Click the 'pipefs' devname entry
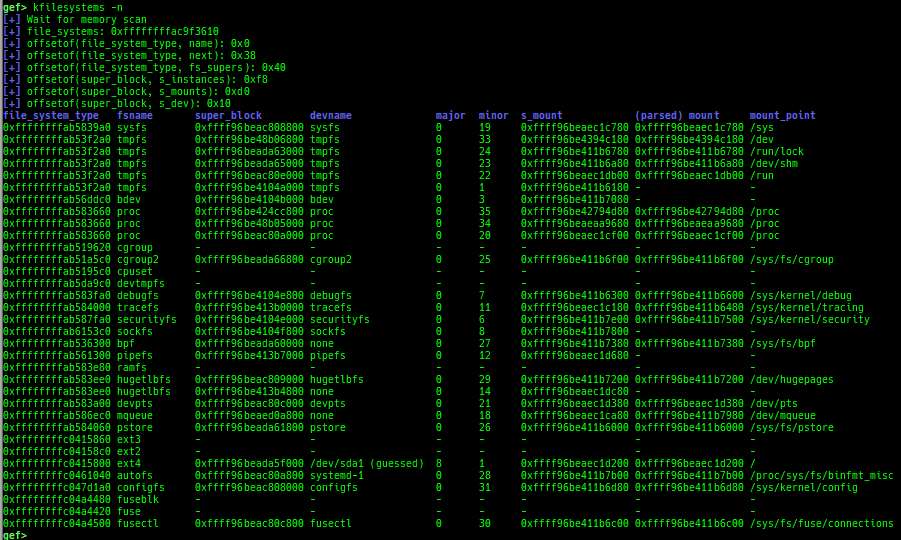The height and width of the screenshot is (540, 901). (x=328, y=356)
